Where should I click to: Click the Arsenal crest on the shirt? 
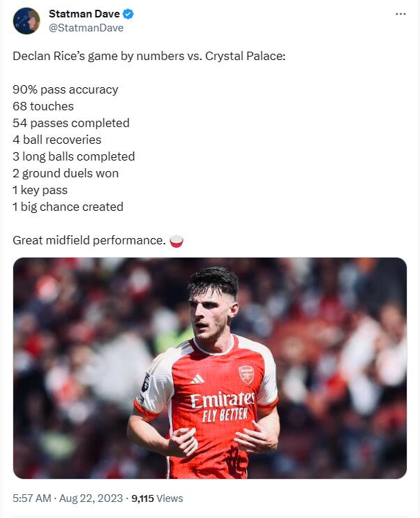[x=246, y=375]
